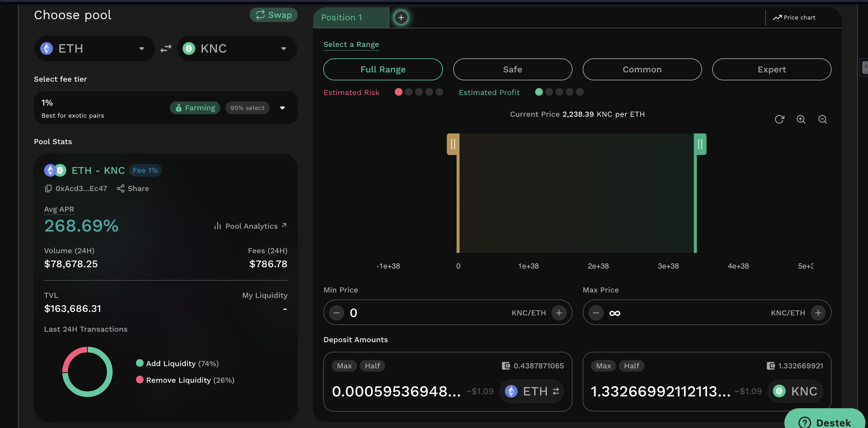This screenshot has width=868, height=428.
Task: Switch to the Position 1 tab
Action: point(341,17)
